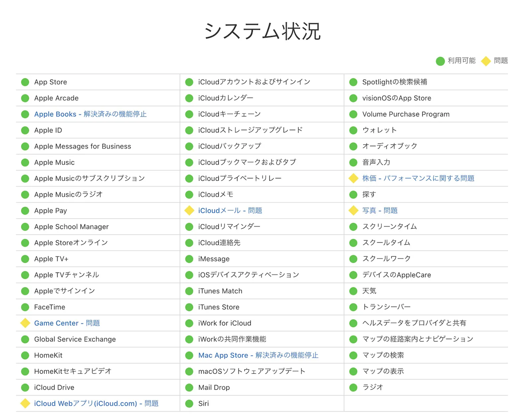Click the システム状況 page heading
This screenshot has height=420, width=532.
coord(262,31)
